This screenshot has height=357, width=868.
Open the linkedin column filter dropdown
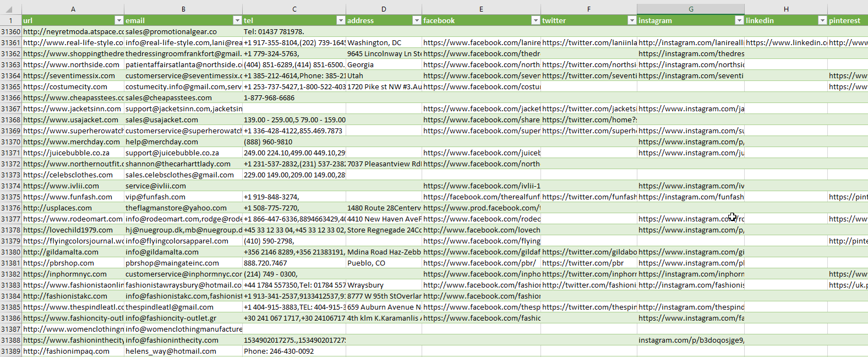(x=822, y=20)
